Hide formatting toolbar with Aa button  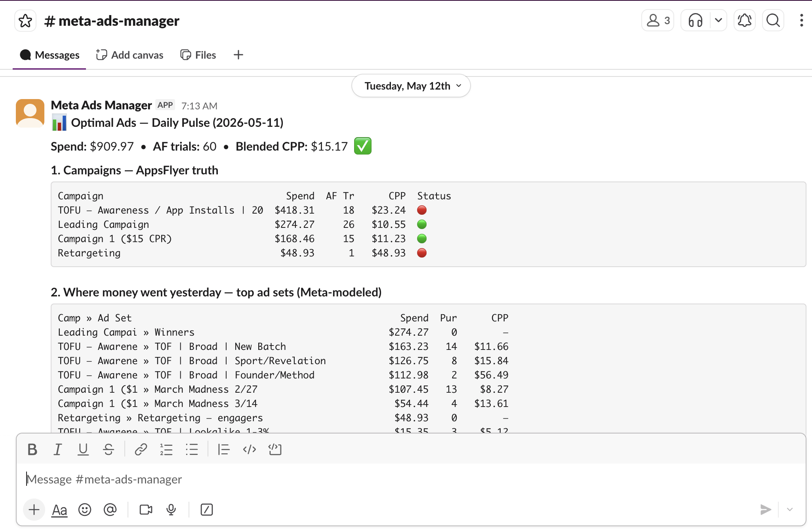click(x=59, y=510)
